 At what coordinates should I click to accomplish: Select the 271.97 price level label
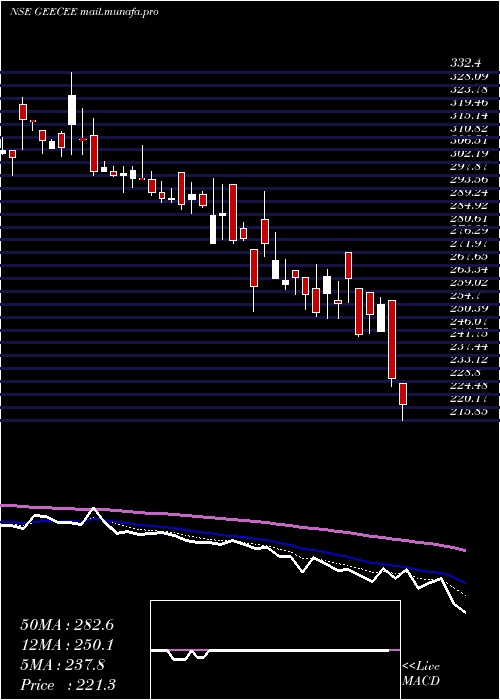tap(468, 244)
